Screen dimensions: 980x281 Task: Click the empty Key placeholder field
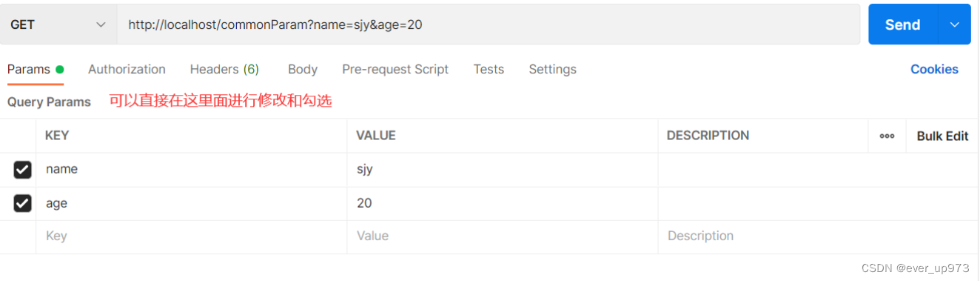[192, 237]
